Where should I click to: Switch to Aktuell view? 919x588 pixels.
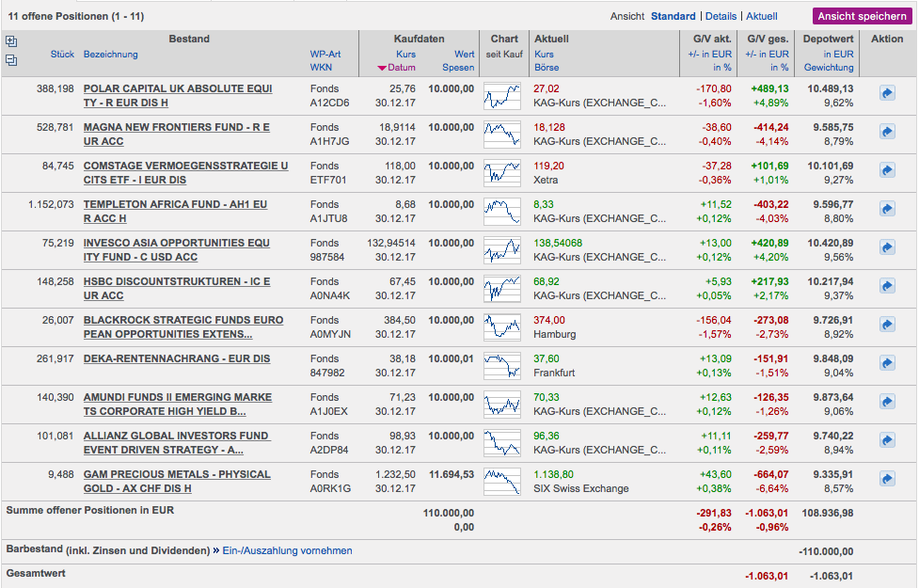[x=762, y=16]
